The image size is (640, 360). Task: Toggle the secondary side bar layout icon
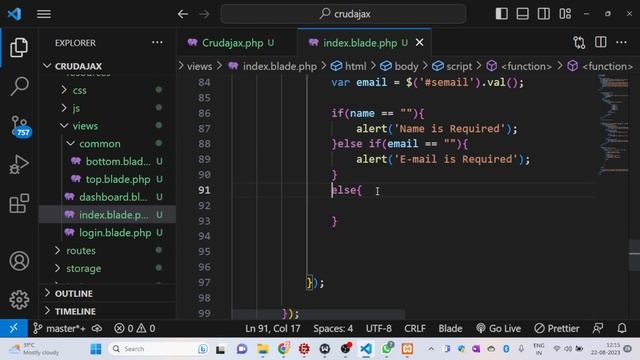[544, 14]
